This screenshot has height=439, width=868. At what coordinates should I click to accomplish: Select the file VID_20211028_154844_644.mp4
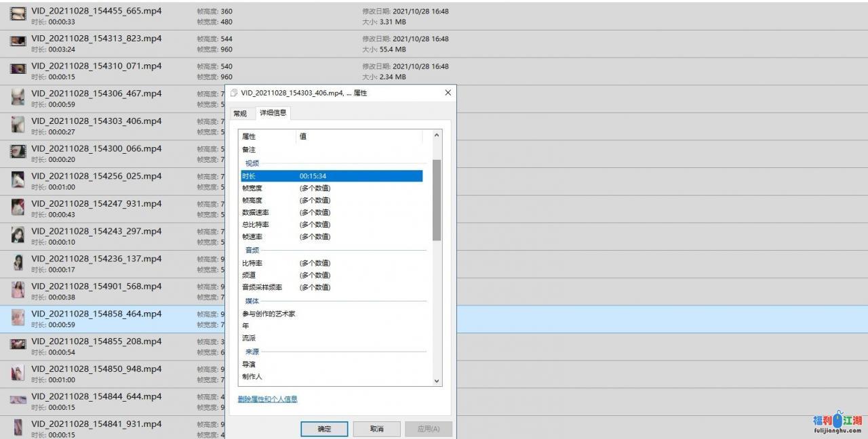pyautogui.click(x=95, y=400)
